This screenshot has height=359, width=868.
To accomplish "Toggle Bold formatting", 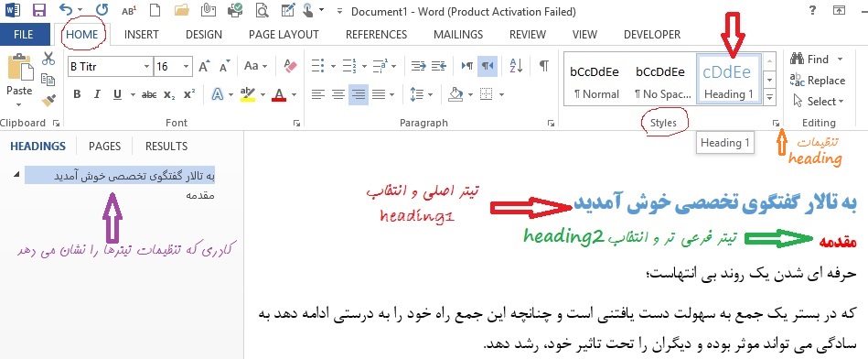I will (x=77, y=94).
